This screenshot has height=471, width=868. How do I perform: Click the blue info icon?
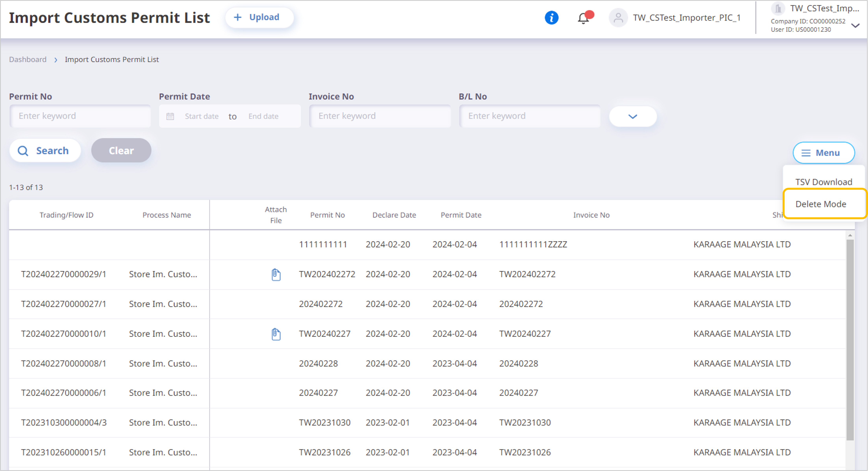[551, 18]
